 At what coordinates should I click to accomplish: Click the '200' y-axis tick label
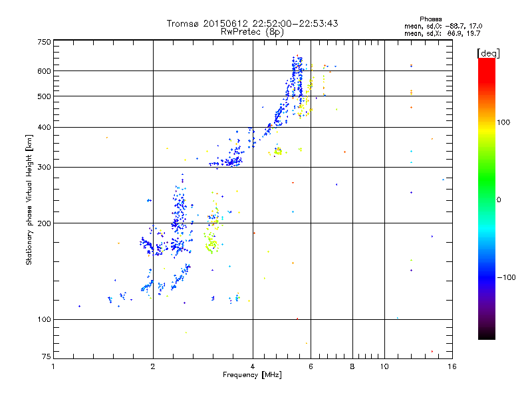pyautogui.click(x=44, y=223)
